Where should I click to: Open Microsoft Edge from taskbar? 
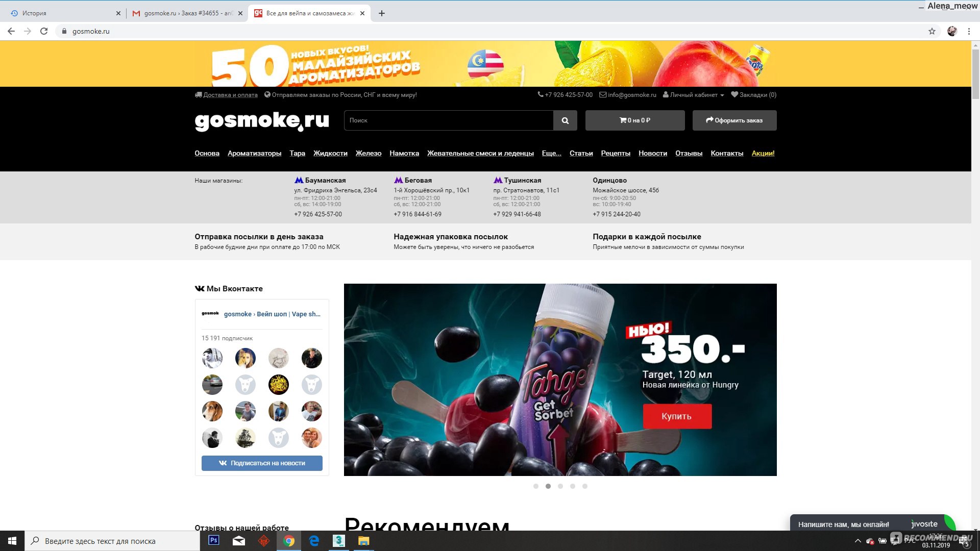(314, 541)
